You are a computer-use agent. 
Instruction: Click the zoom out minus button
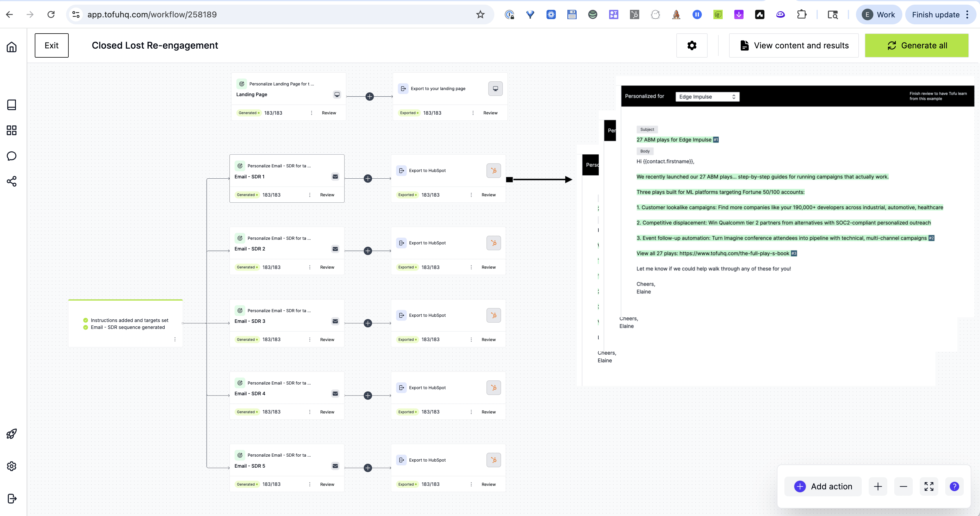click(x=903, y=486)
